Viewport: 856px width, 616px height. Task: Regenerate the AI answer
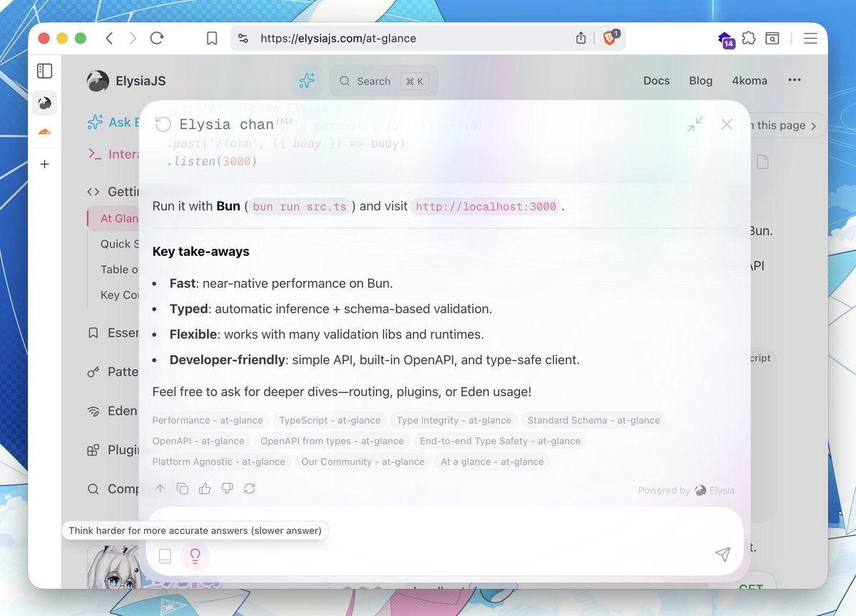point(249,488)
